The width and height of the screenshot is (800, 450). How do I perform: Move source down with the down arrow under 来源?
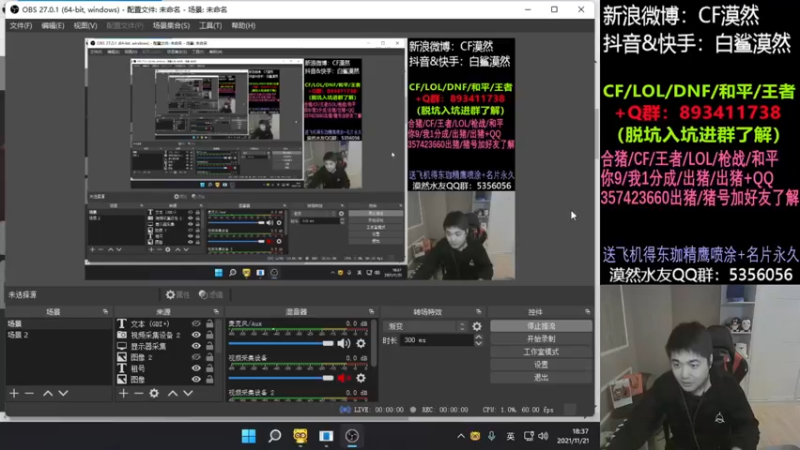(188, 393)
